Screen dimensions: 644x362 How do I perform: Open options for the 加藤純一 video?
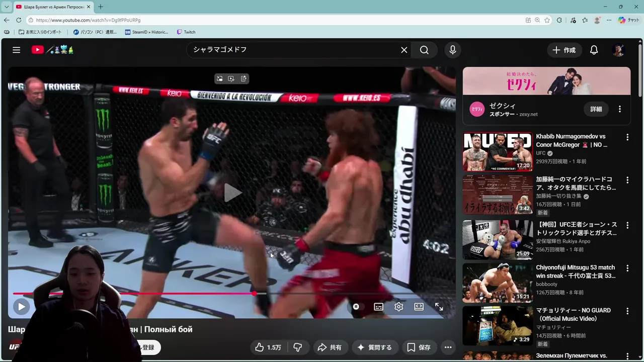tap(627, 180)
